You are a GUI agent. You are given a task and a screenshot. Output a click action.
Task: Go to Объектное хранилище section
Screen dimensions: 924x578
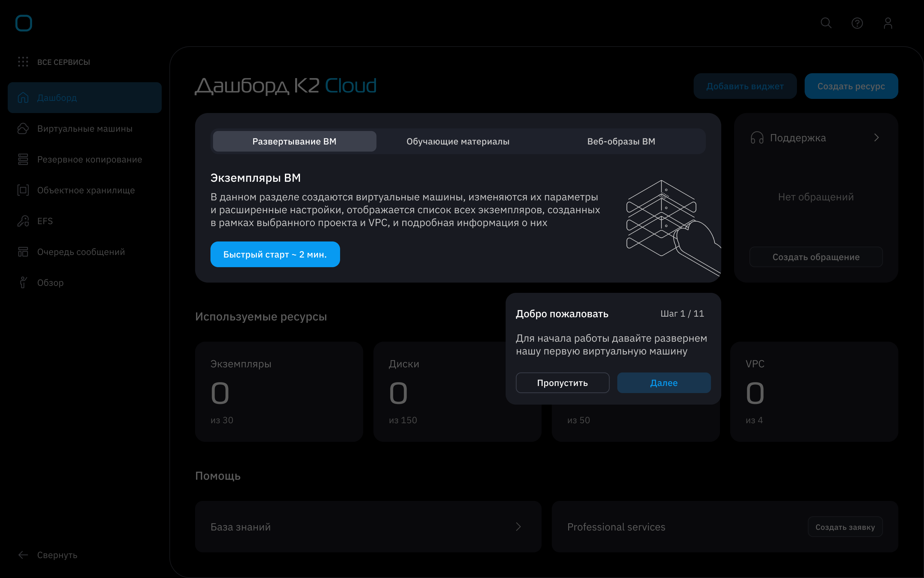click(84, 190)
